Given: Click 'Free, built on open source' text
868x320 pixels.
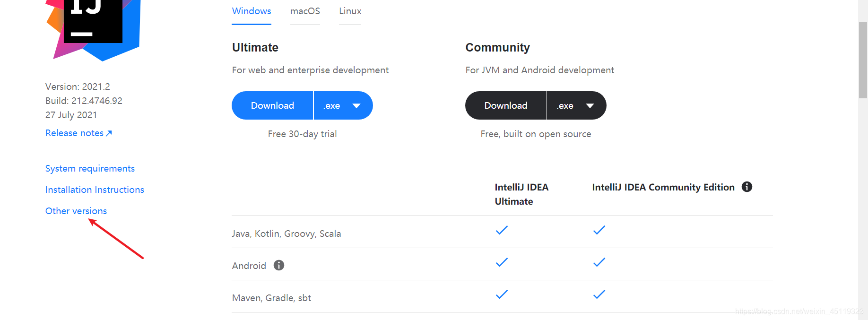Looking at the screenshot, I should click(536, 134).
